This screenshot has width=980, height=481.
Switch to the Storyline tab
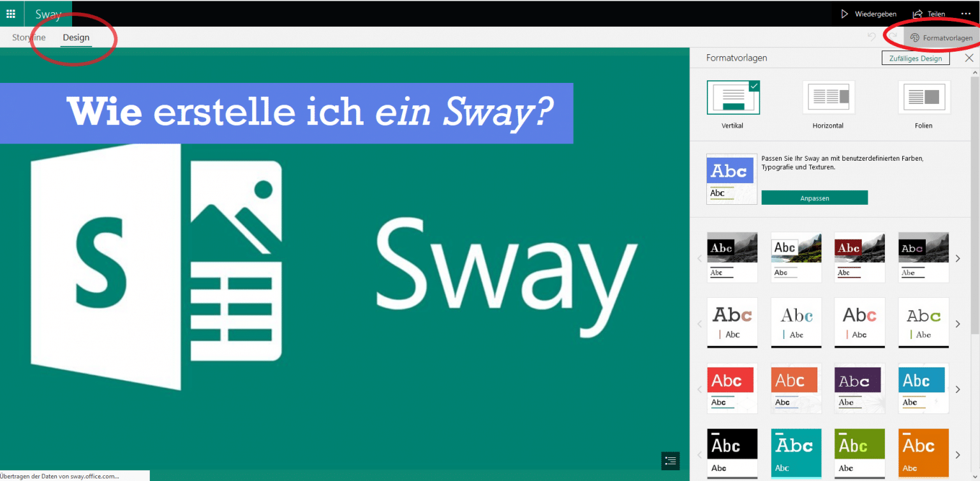point(28,37)
